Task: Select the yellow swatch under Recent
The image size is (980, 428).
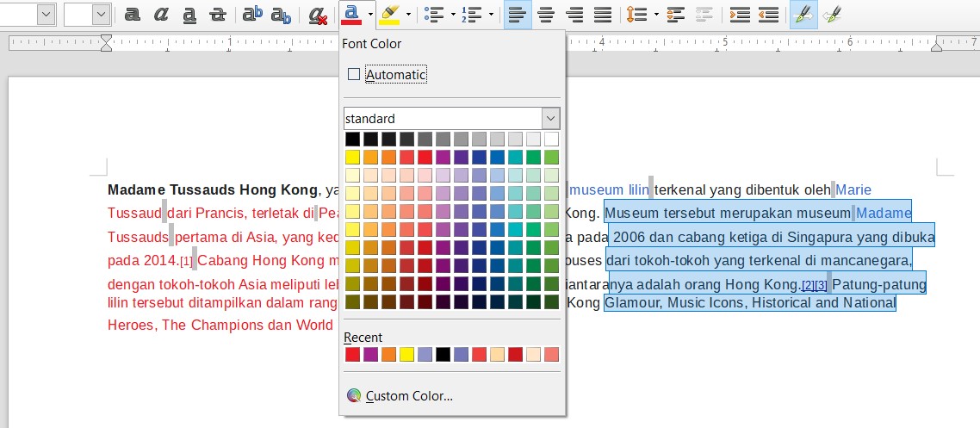Action: (x=406, y=354)
